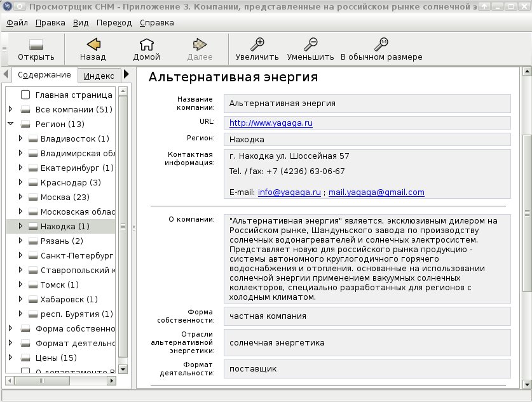The width and height of the screenshot is (532, 402).
Task: Select Владимирская обл. in the tree
Action: pos(78,154)
